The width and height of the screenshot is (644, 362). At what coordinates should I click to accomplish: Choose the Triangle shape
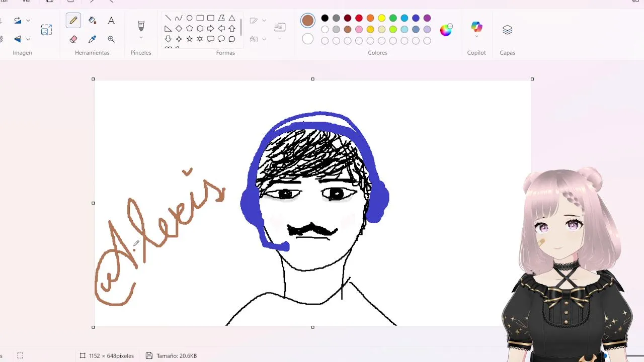(232, 18)
